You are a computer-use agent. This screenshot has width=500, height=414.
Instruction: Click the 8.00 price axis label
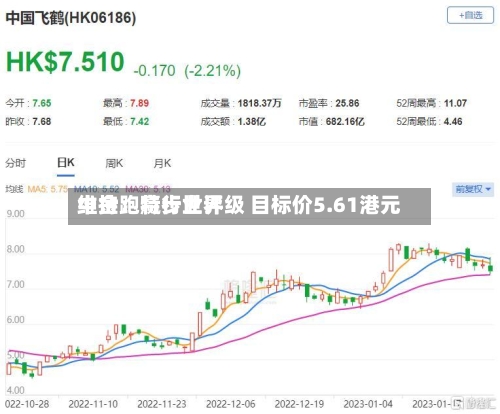click(15, 249)
